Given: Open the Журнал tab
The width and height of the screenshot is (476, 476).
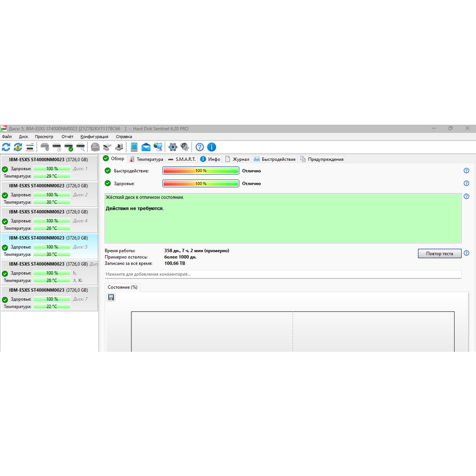Looking at the screenshot, I should point(237,159).
